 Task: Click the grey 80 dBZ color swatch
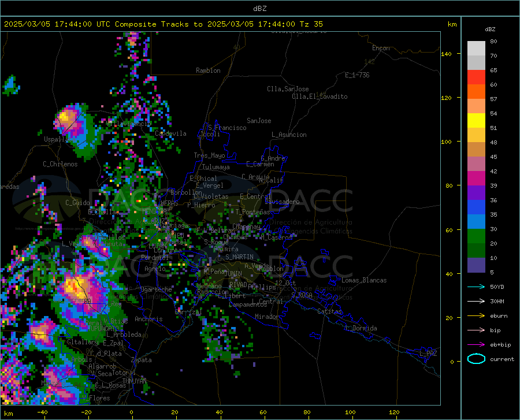[x=476, y=48]
